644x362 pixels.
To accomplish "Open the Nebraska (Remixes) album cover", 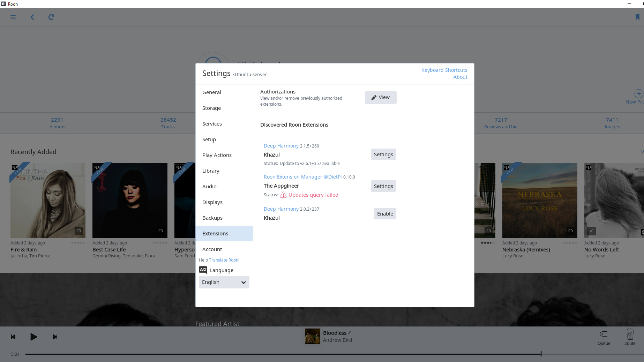I will [540, 201].
